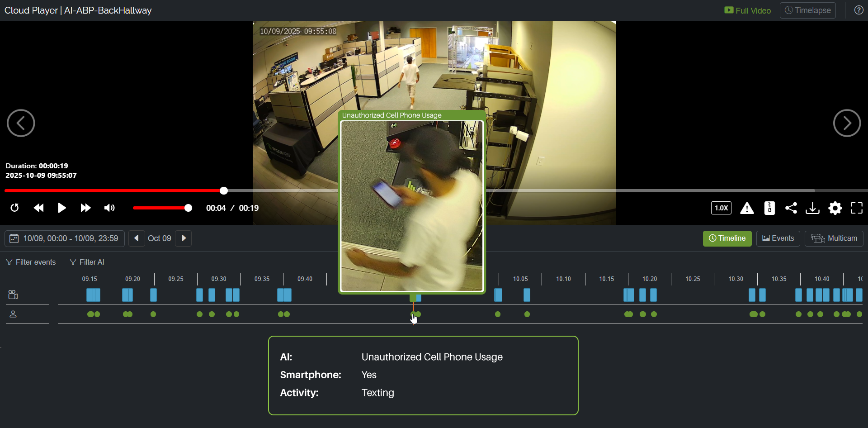Switch to the Events view
Image resolution: width=868 pixels, height=428 pixels.
(778, 238)
